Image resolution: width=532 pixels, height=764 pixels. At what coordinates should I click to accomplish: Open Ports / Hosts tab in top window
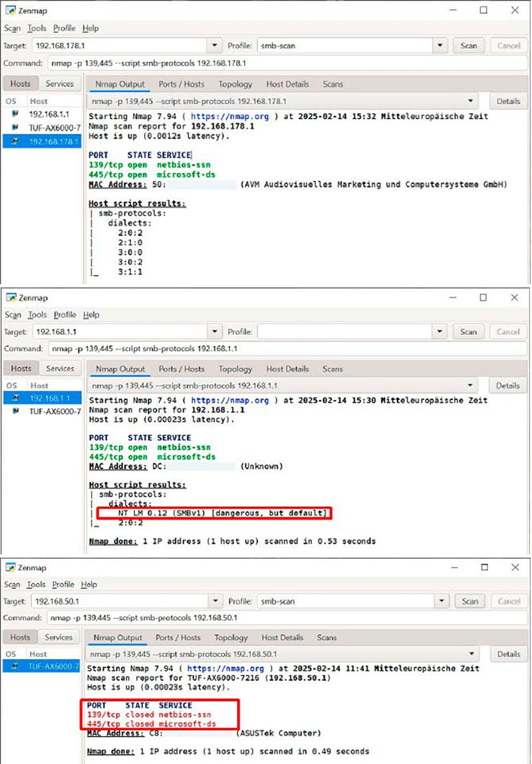tap(182, 85)
